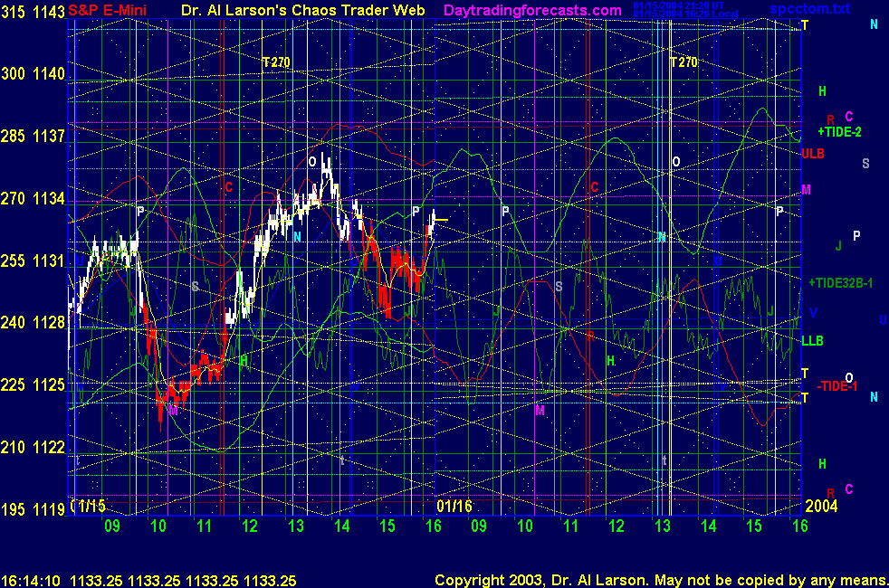
Task: Select the green +TIDE-2 curve label
Action: (839, 132)
